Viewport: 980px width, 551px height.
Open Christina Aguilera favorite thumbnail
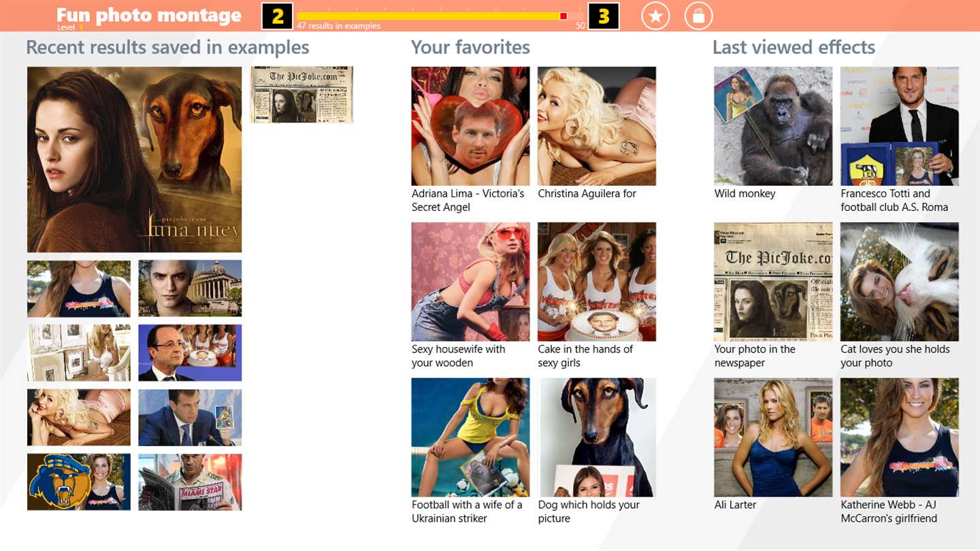[597, 126]
